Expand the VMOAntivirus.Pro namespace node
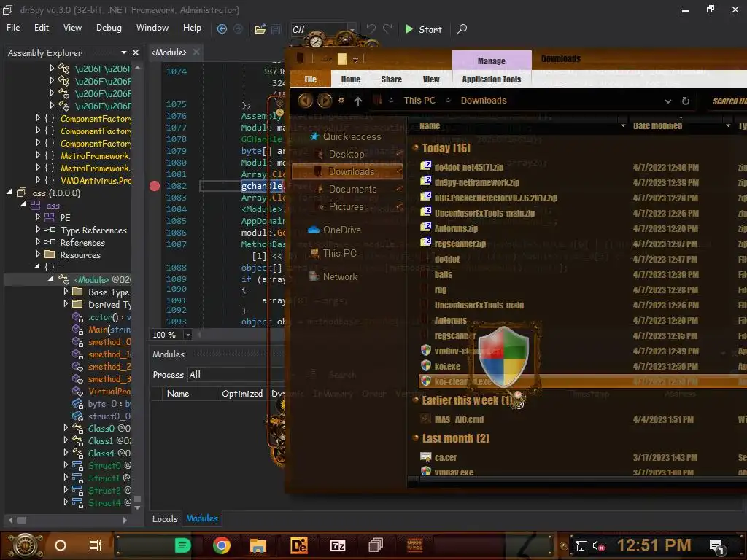The image size is (747, 560). (x=38, y=180)
